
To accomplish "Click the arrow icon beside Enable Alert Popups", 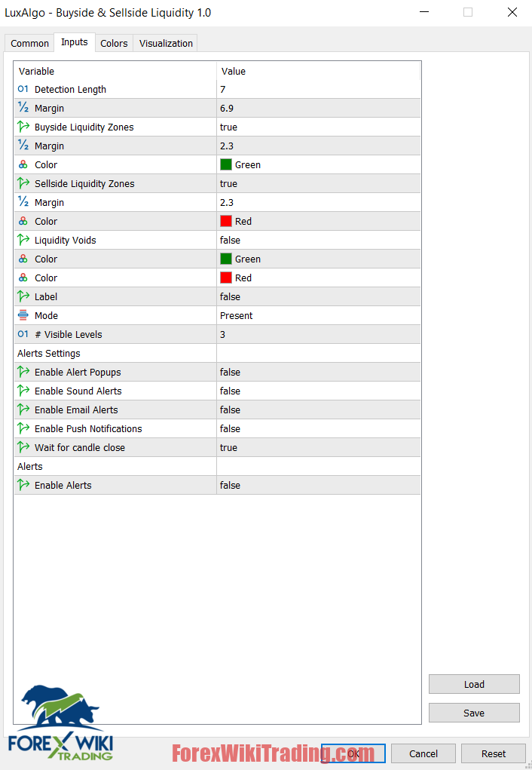I will pyautogui.click(x=23, y=372).
